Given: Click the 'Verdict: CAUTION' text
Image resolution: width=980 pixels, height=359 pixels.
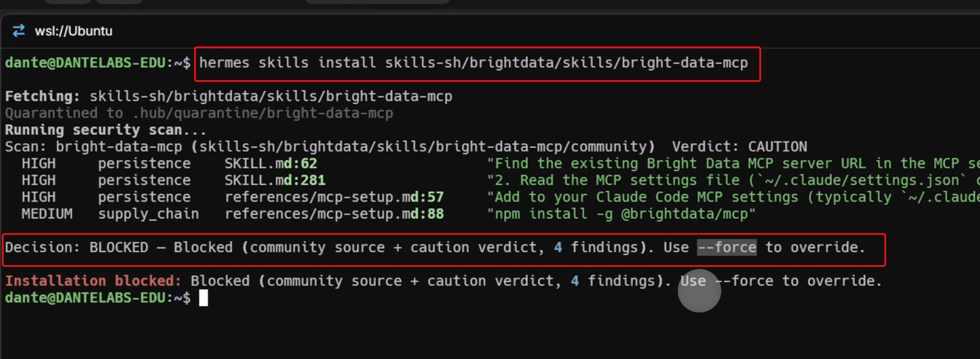Looking at the screenshot, I should click(740, 147).
